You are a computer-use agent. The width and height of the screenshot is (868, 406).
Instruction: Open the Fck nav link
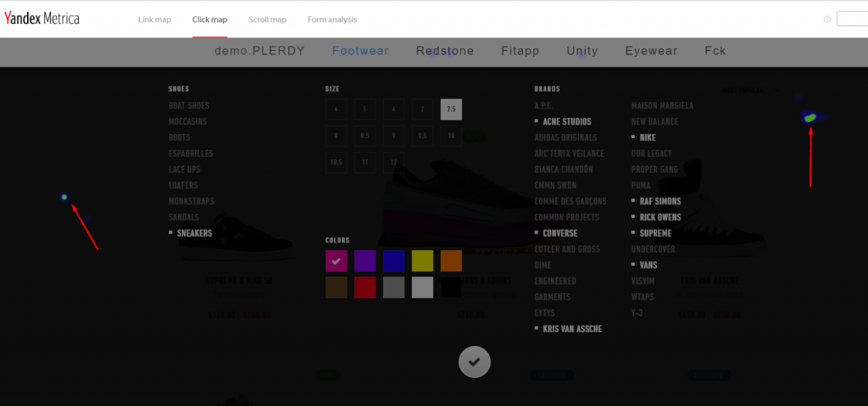coord(715,51)
